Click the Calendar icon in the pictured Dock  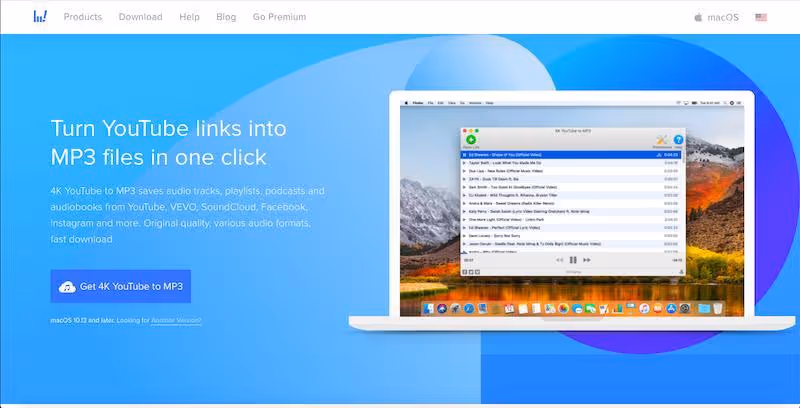click(x=509, y=309)
